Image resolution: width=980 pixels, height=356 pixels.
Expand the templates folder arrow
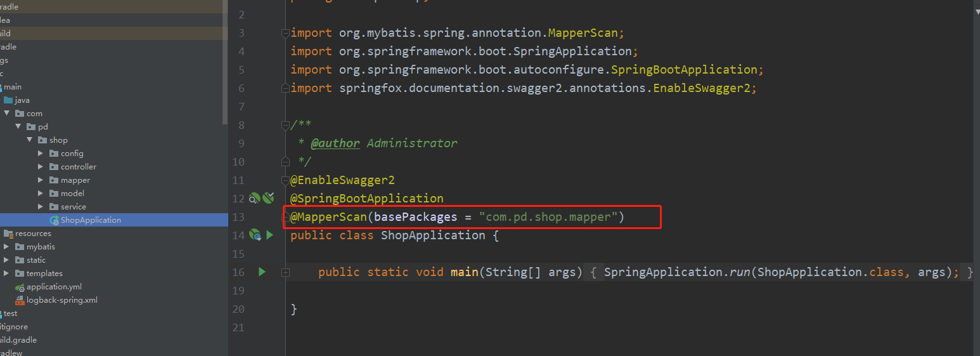pyautogui.click(x=7, y=274)
